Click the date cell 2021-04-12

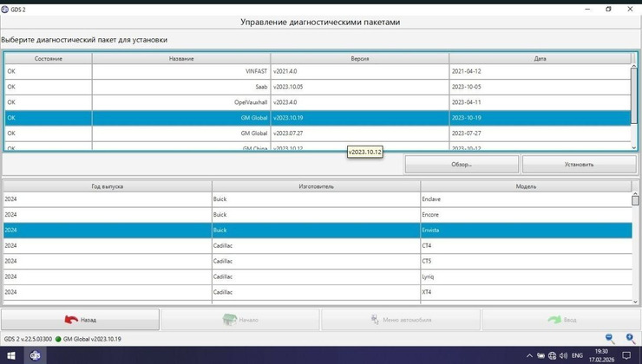point(540,71)
